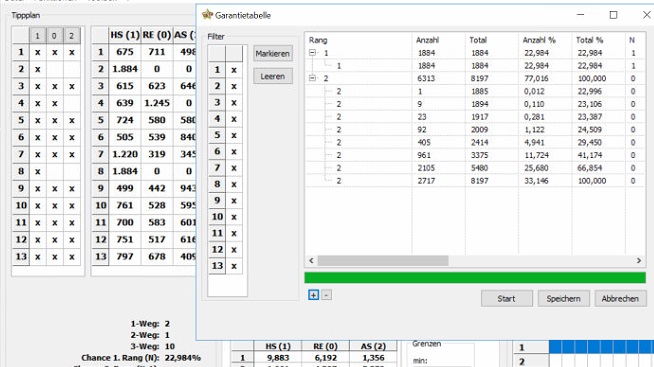Toggle the filter x for row 1
This screenshot has height=367, width=654.
tap(234, 70)
